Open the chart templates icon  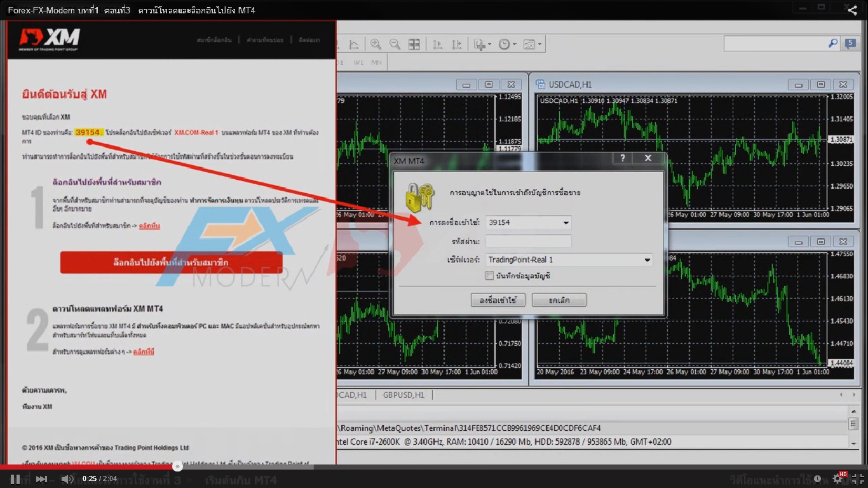coord(529,44)
